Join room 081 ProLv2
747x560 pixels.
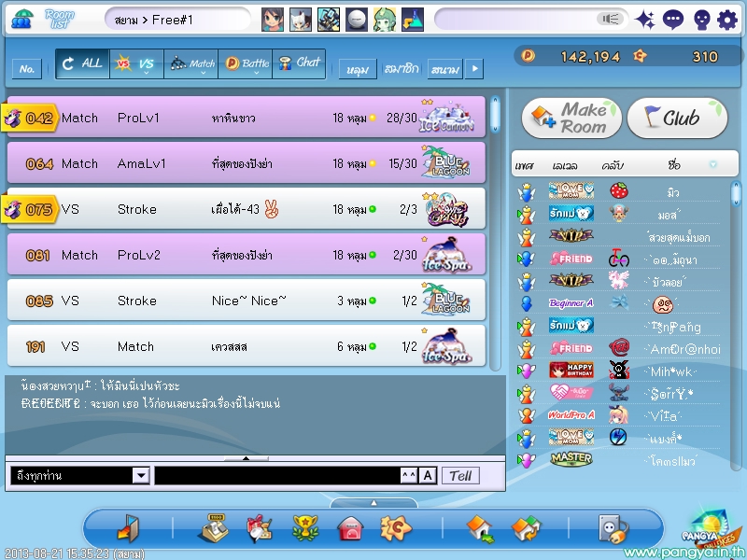[x=247, y=254]
